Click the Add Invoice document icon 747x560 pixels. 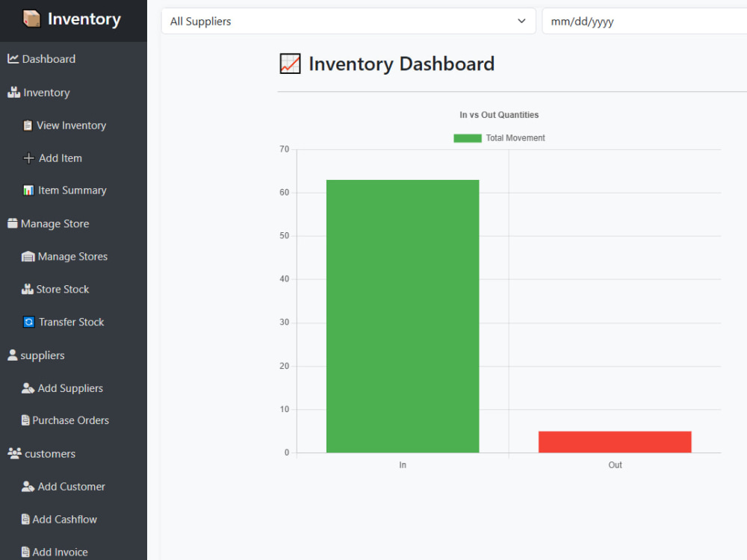pyautogui.click(x=25, y=552)
